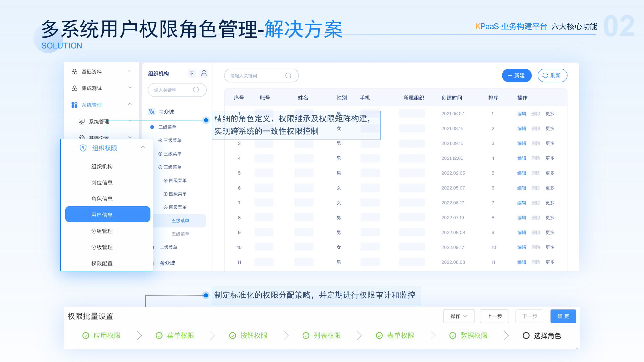
Task: Click the 应用权限 green check step
Action: [x=86, y=336]
